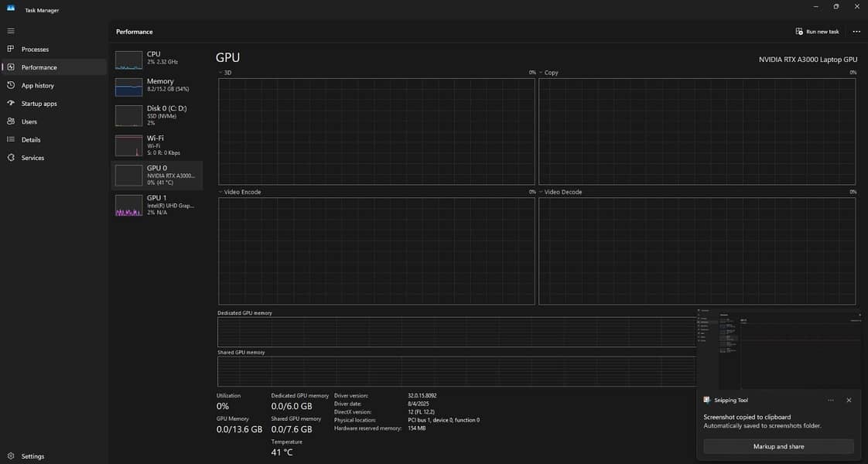Go to Users page

[x=29, y=121]
